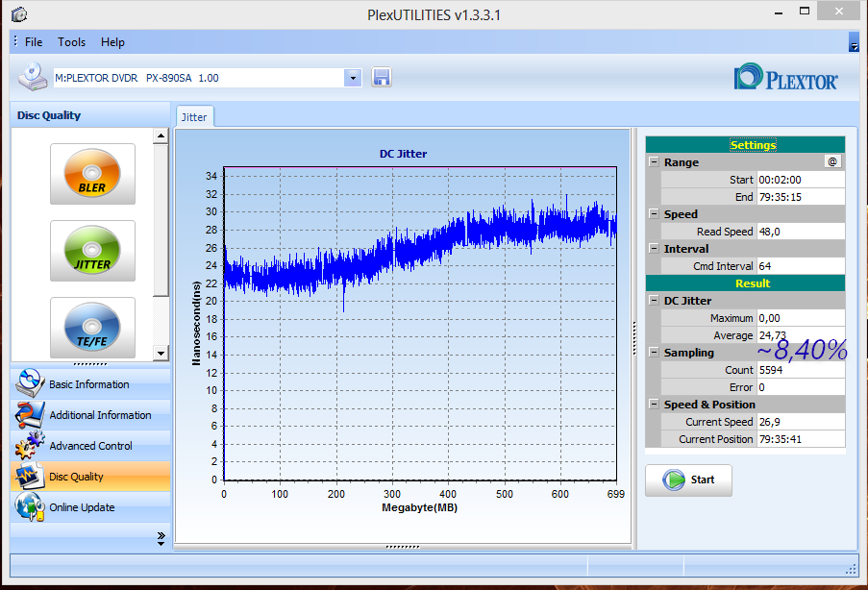Start the jitter test
This screenshot has width=868, height=590.
688,479
